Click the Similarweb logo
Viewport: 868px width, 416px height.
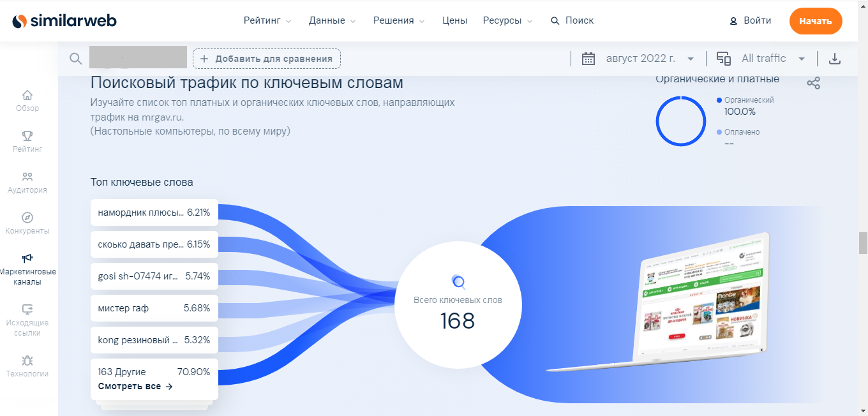(x=64, y=21)
